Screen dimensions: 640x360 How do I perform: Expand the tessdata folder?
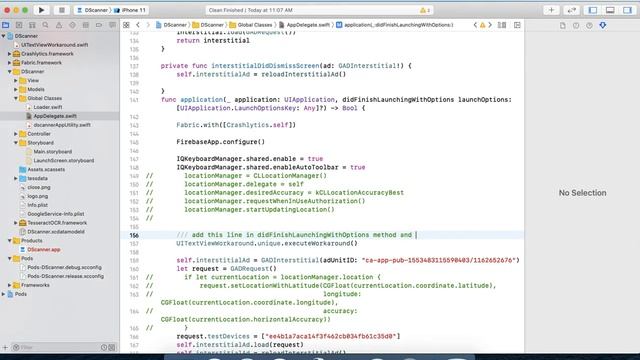(16, 178)
